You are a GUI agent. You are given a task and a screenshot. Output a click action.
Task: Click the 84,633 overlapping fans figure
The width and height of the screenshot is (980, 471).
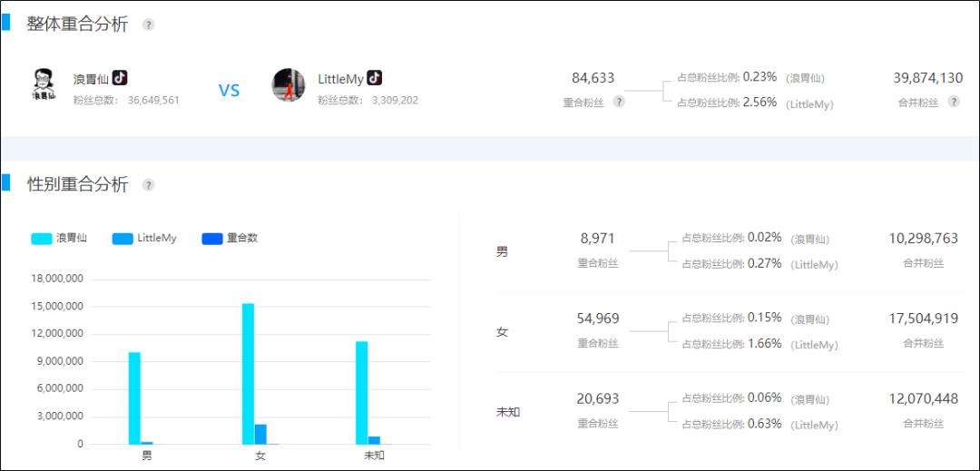[593, 78]
